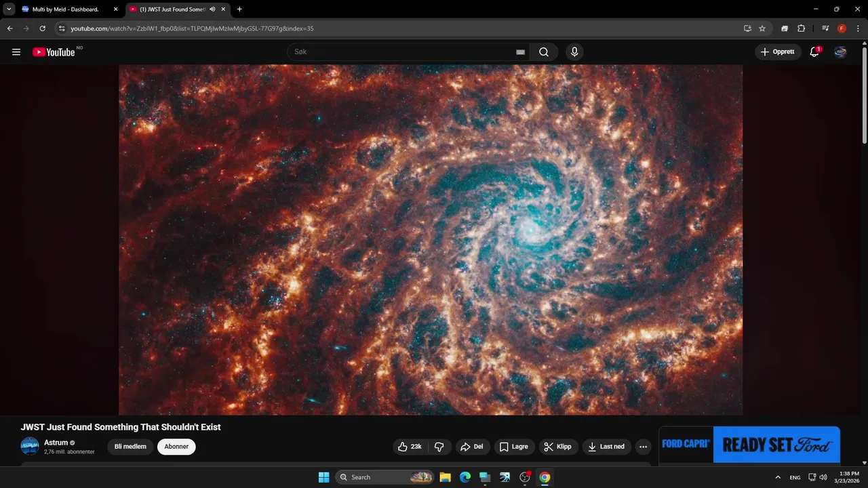Subscribe using the Abonner button
Image resolution: width=868 pixels, height=488 pixels.
tap(176, 447)
